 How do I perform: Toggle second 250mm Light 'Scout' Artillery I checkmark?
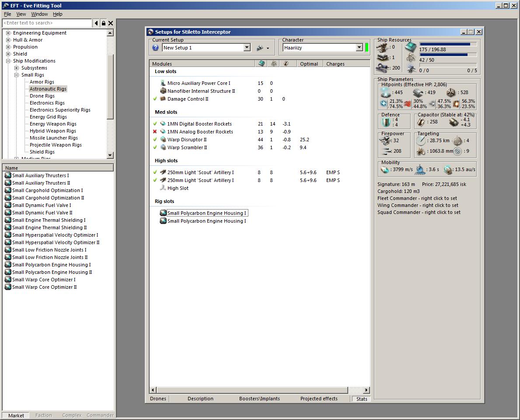[155, 180]
